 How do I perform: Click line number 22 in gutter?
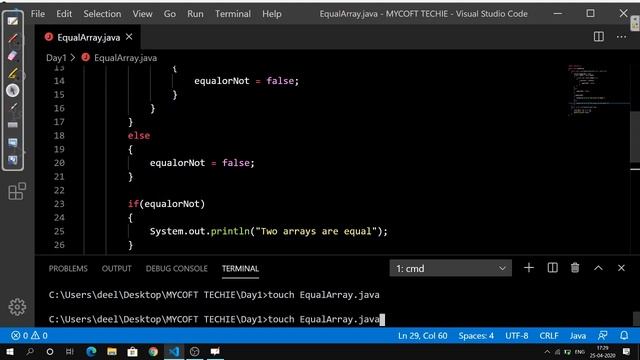coord(59,190)
